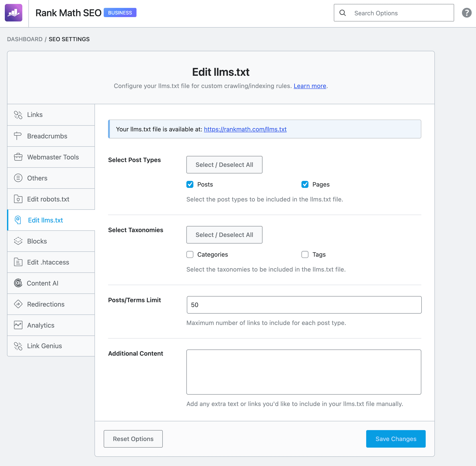Open the Blocks tab

51,241
